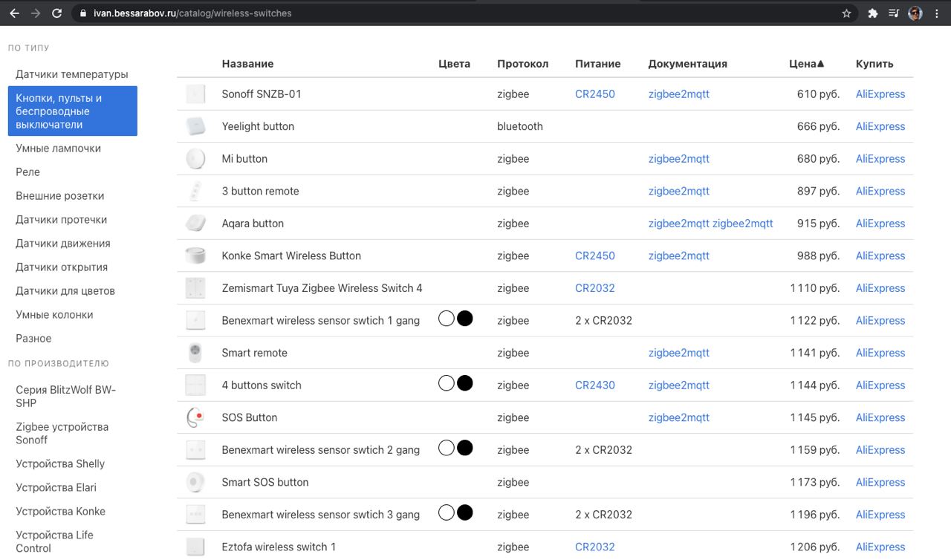Click white color swatch for Benexmart 2 gang
The image size is (951, 560).
click(x=447, y=448)
